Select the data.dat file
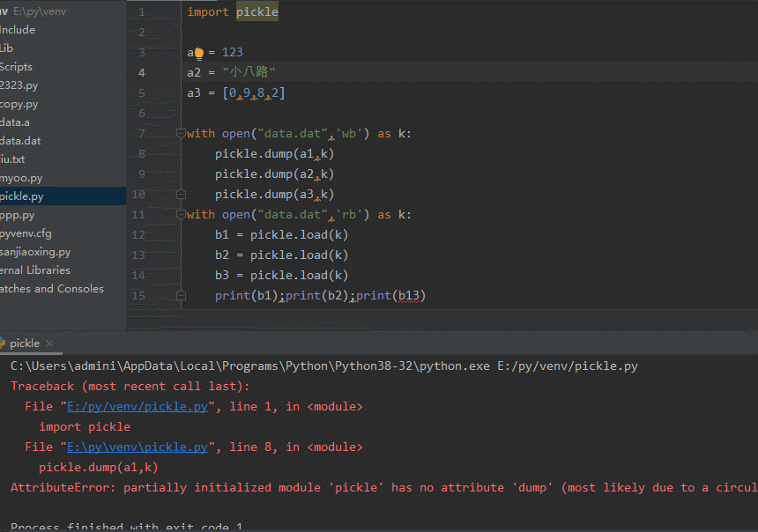Image resolution: width=758 pixels, height=532 pixels. pos(63,141)
